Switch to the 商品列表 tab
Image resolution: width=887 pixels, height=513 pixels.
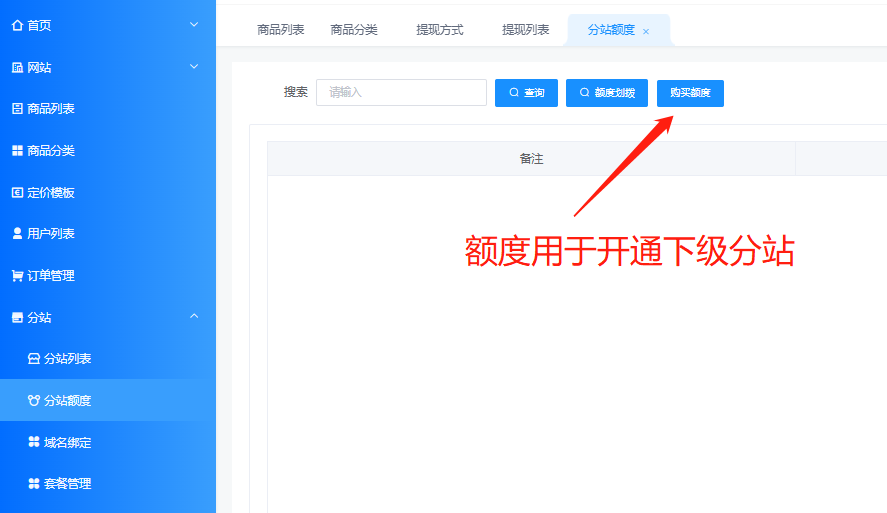[x=281, y=30]
